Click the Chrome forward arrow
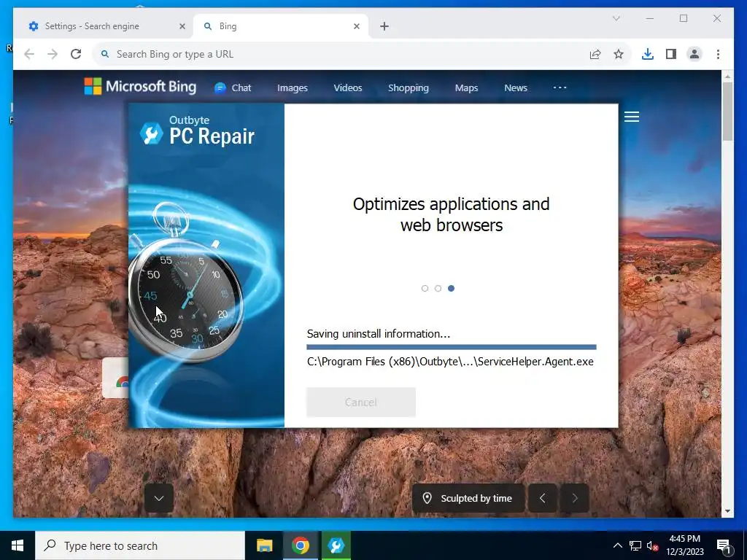 pyautogui.click(x=53, y=54)
